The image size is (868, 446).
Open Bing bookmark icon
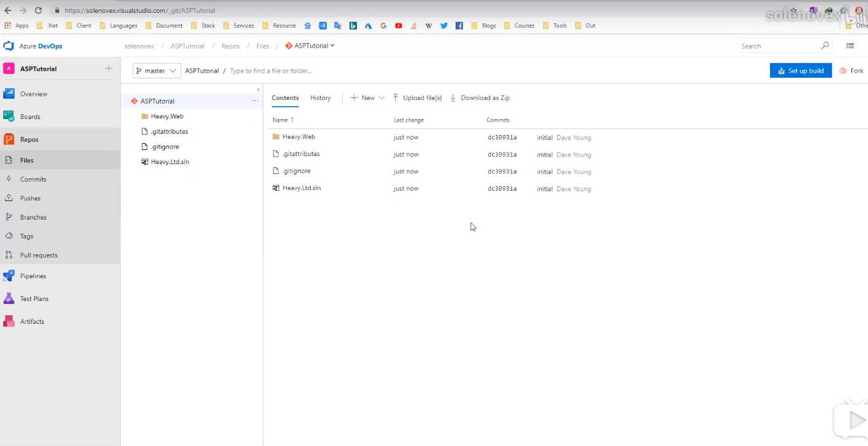pos(353,25)
